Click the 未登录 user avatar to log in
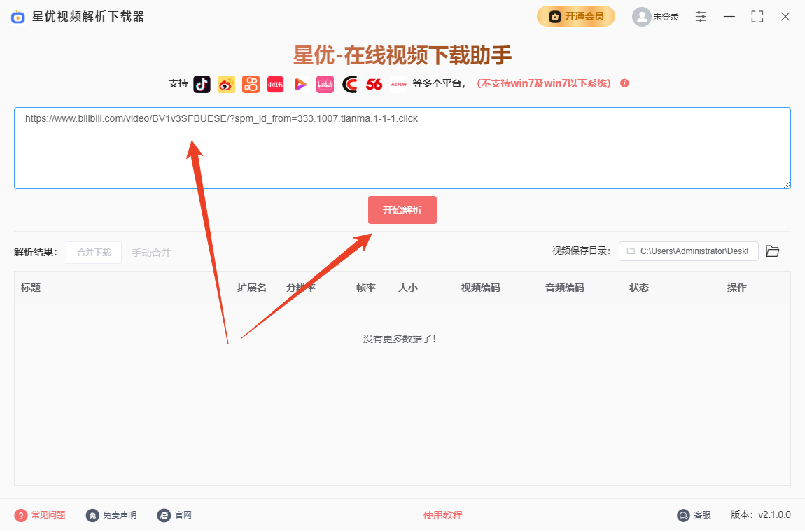Image resolution: width=805 pixels, height=532 pixels. pos(654,16)
